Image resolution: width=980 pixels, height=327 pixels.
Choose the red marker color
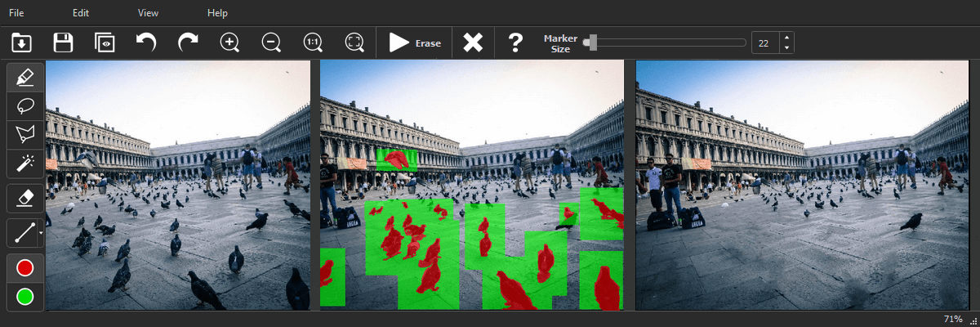pyautogui.click(x=25, y=267)
